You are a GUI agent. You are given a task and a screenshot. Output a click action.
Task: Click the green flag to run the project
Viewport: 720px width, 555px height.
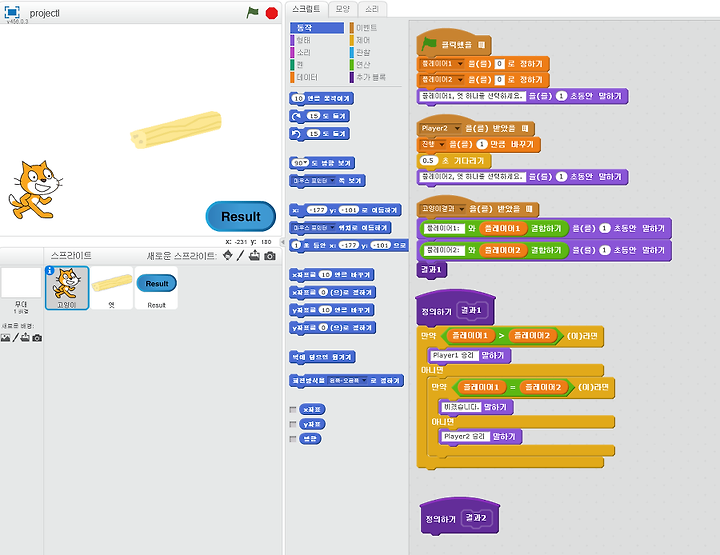(x=253, y=12)
